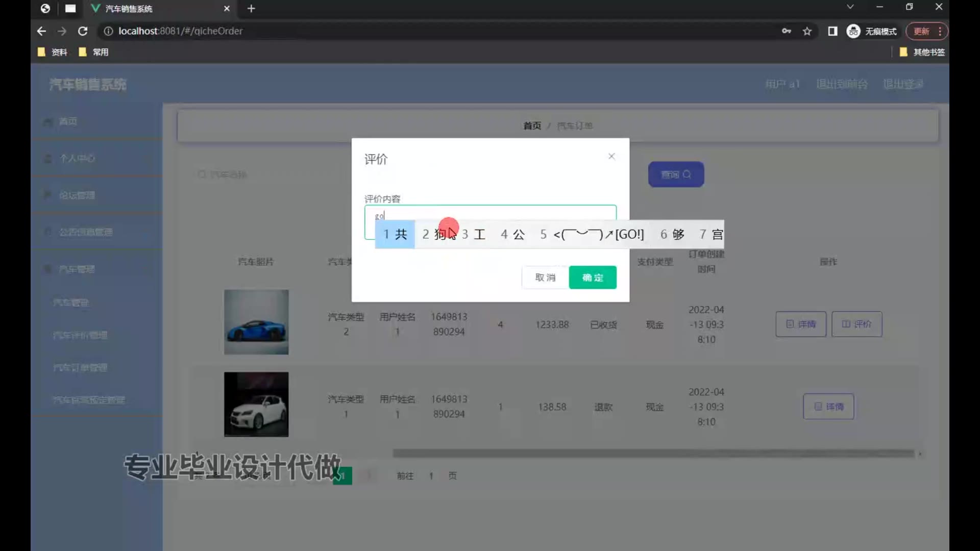Image resolution: width=980 pixels, height=551 pixels.
Task: Bookmark this page with the star icon
Action: (807, 31)
